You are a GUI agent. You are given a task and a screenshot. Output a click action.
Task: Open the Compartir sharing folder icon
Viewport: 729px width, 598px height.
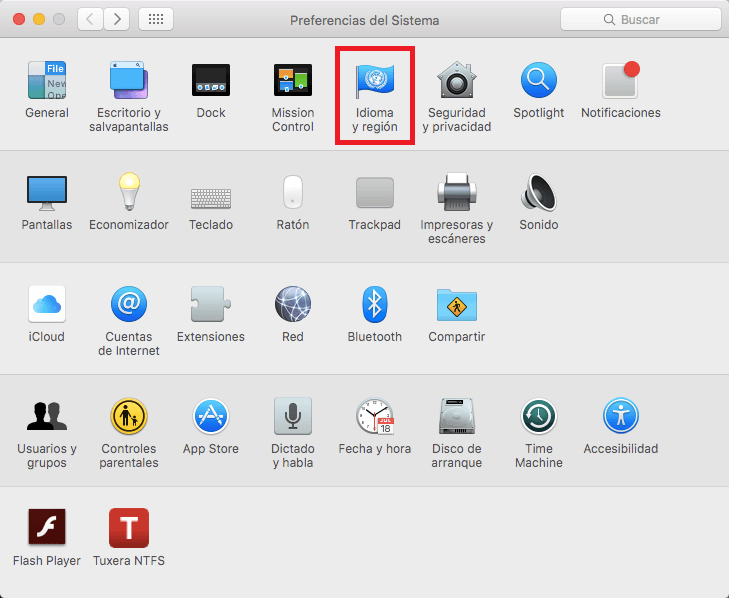tap(457, 305)
